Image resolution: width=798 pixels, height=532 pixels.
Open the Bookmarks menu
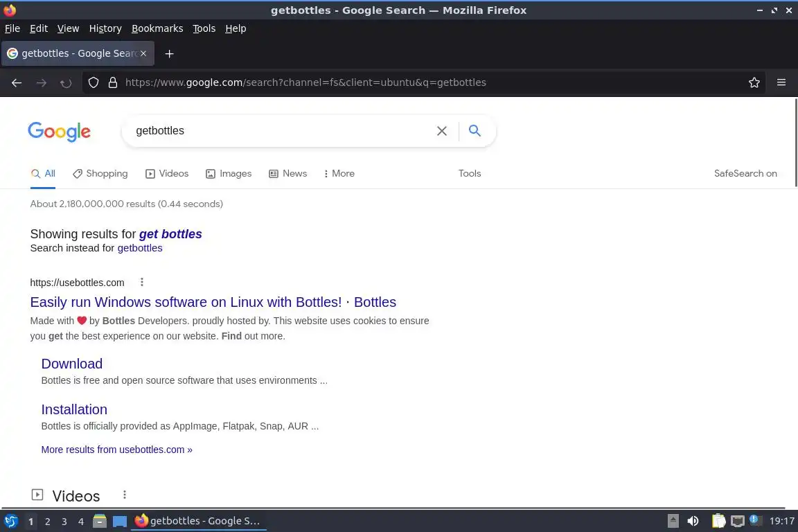(x=157, y=28)
